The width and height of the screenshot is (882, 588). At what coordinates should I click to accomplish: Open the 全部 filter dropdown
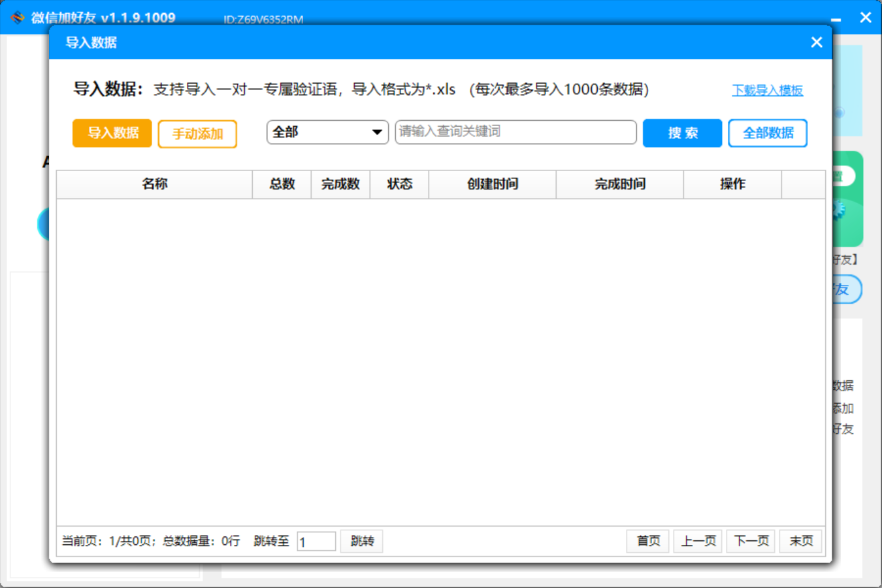pyautogui.click(x=327, y=132)
